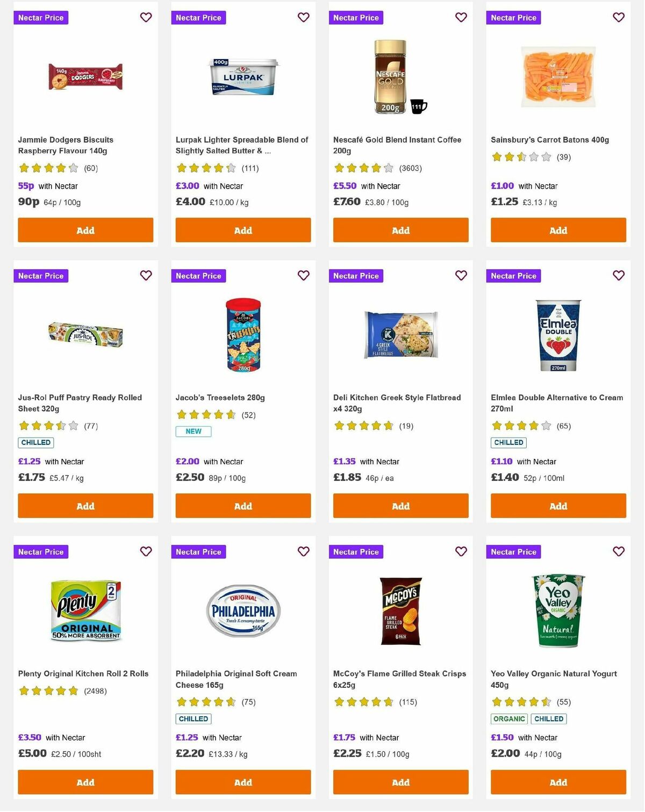Favourite the Sainsbury's Carrot Batons
The height and width of the screenshot is (812, 645).
tap(618, 17)
